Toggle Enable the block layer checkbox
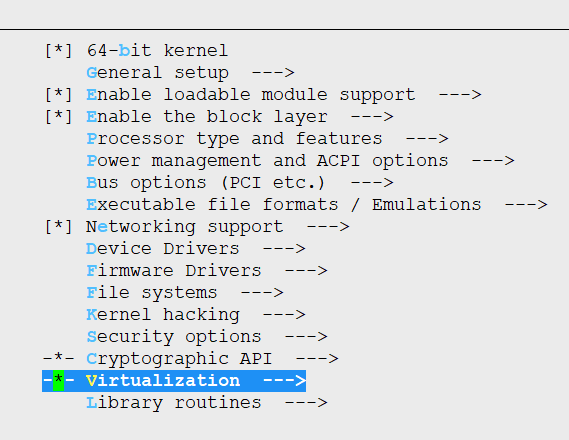Viewport: 569px width, 440px height. point(58,117)
